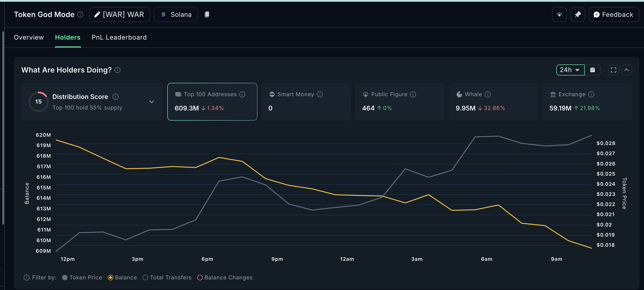The width and height of the screenshot is (644, 290).
Task: Click info icon beside Token God Mode
Action: tap(80, 14)
